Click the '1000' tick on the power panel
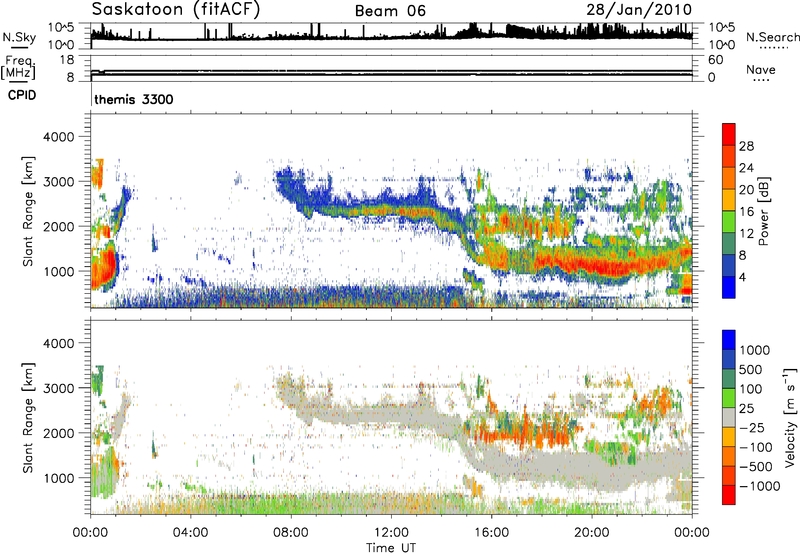The width and height of the screenshot is (800, 554). pyautogui.click(x=58, y=271)
